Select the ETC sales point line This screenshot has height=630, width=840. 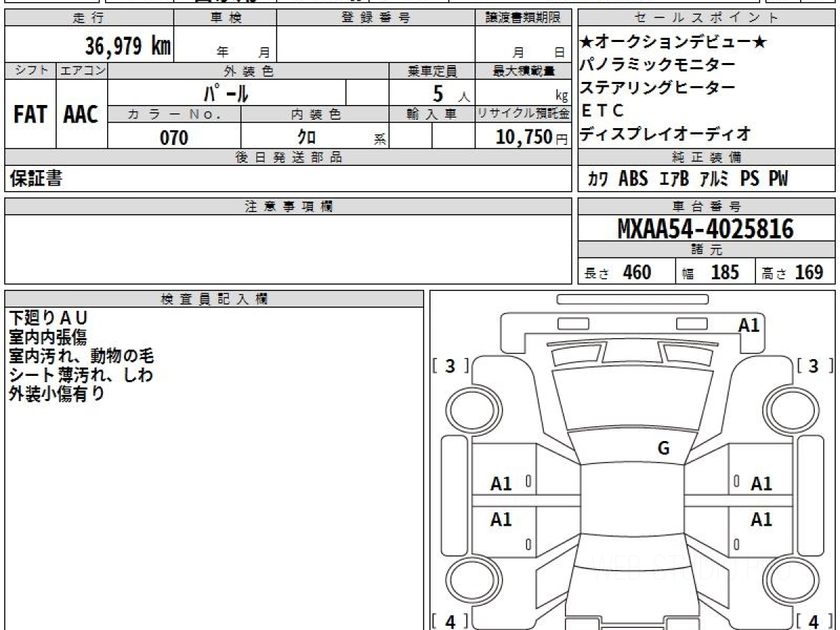click(603, 110)
